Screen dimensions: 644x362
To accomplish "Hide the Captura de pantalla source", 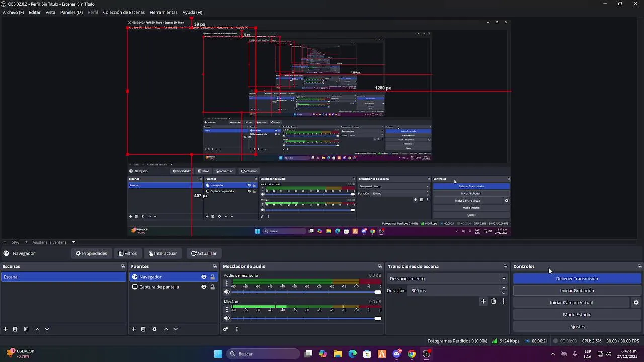I will pyautogui.click(x=204, y=287).
